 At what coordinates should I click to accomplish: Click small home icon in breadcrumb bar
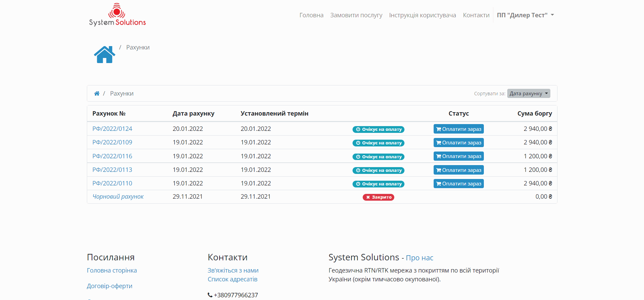click(97, 94)
